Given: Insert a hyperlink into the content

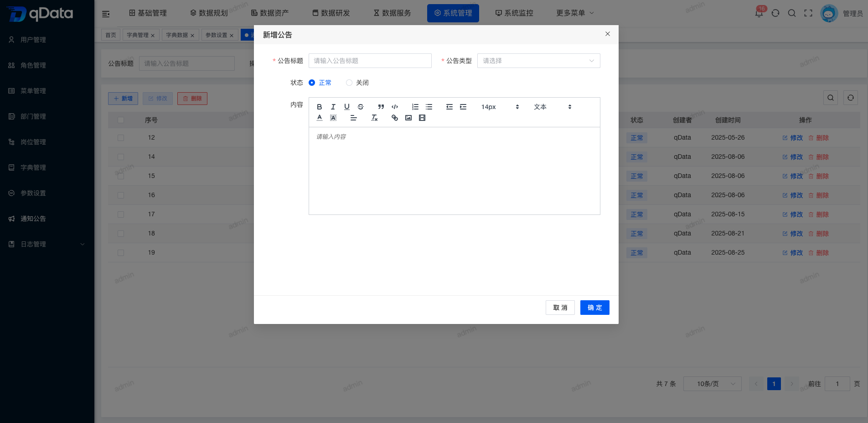Looking at the screenshot, I should coord(395,118).
